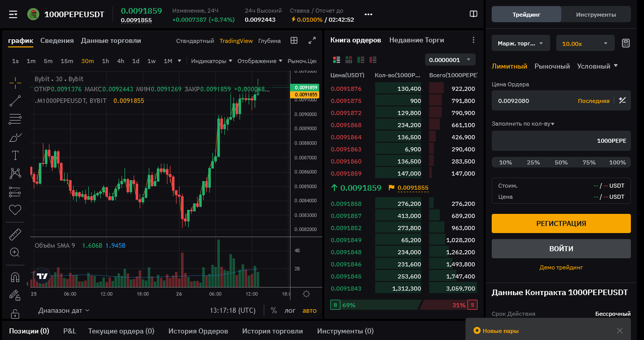Open the 10.00x leverage dropdown
Screen dimensions: 644x340
[585, 43]
